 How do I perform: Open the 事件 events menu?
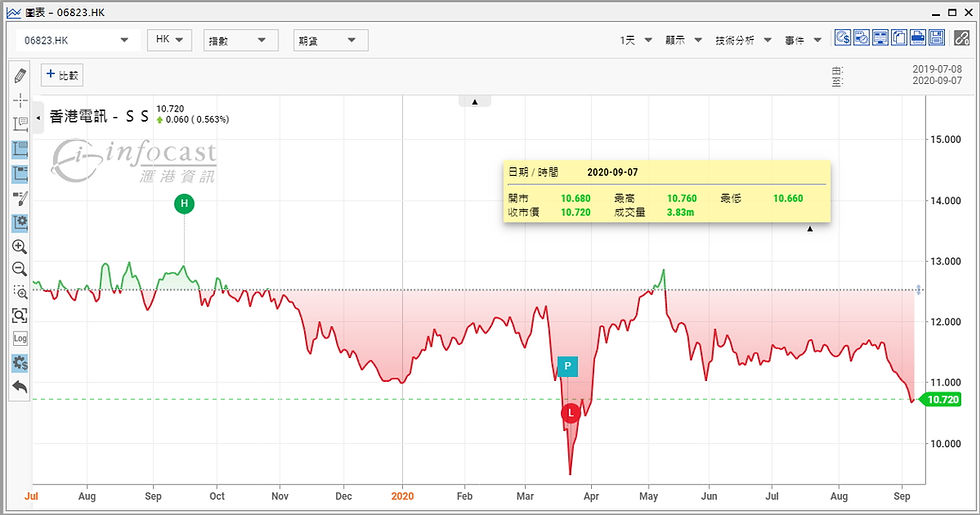pyautogui.click(x=803, y=40)
